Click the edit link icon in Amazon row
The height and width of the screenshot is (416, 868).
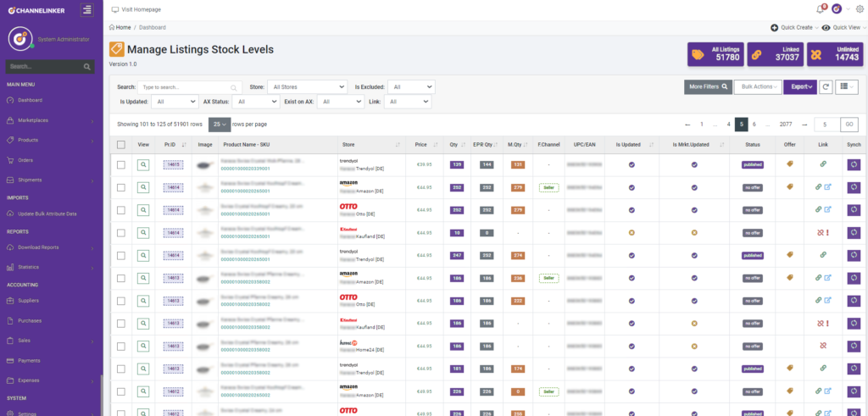coord(827,187)
